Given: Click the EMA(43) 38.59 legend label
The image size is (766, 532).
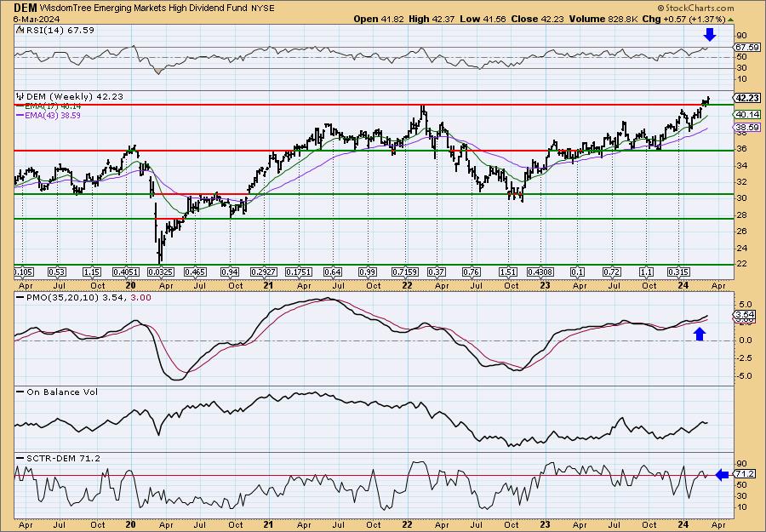Looking at the screenshot, I should pyautogui.click(x=54, y=116).
